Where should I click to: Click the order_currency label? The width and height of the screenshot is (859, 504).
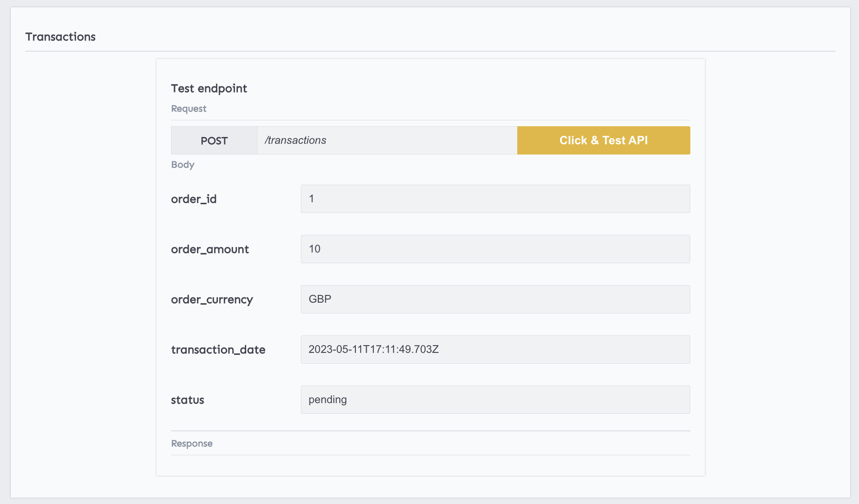212,299
